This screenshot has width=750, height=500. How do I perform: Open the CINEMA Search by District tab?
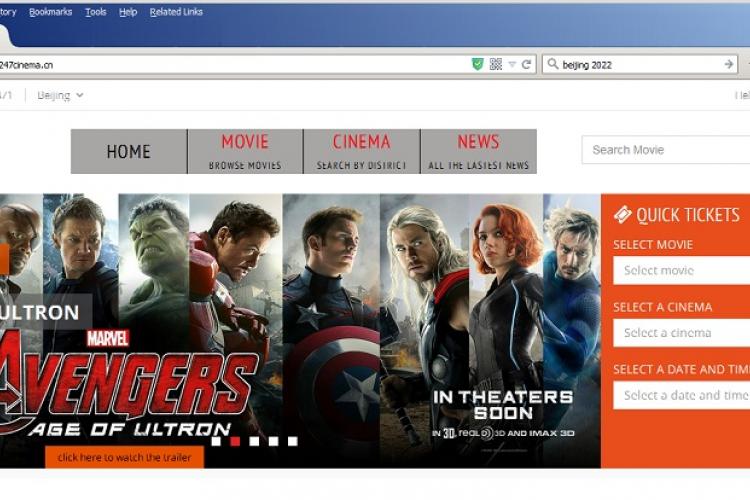click(362, 151)
